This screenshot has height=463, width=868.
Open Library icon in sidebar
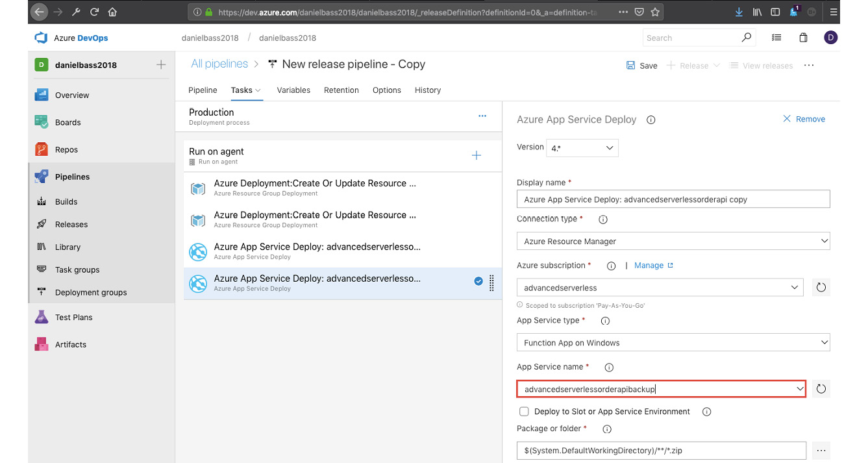(42, 247)
